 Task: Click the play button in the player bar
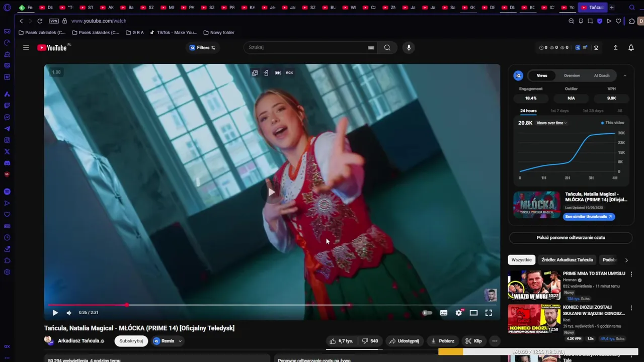(x=55, y=313)
